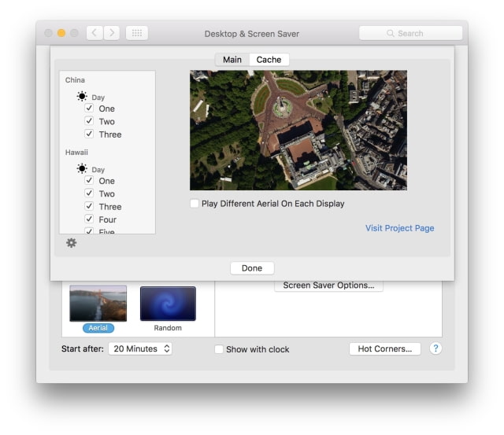Click the back navigation arrow in toolbar
504x435 pixels.
coord(94,33)
